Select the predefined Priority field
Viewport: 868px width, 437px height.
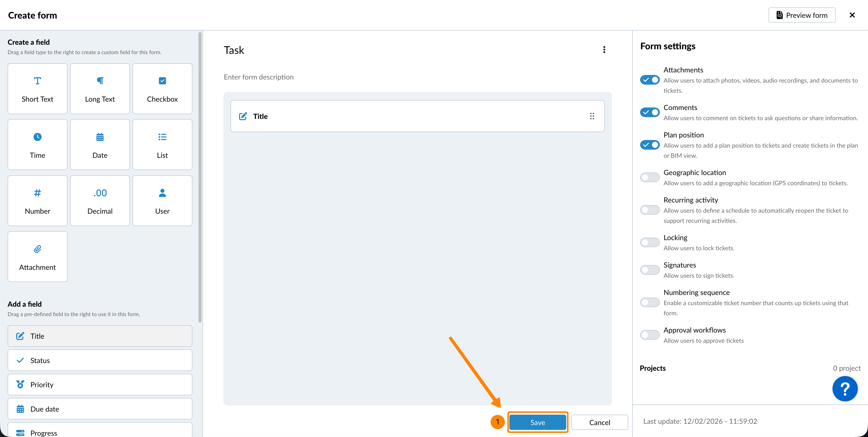(x=100, y=385)
